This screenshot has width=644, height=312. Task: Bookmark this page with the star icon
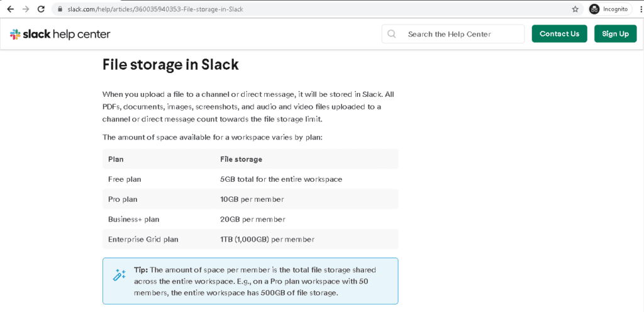(575, 9)
